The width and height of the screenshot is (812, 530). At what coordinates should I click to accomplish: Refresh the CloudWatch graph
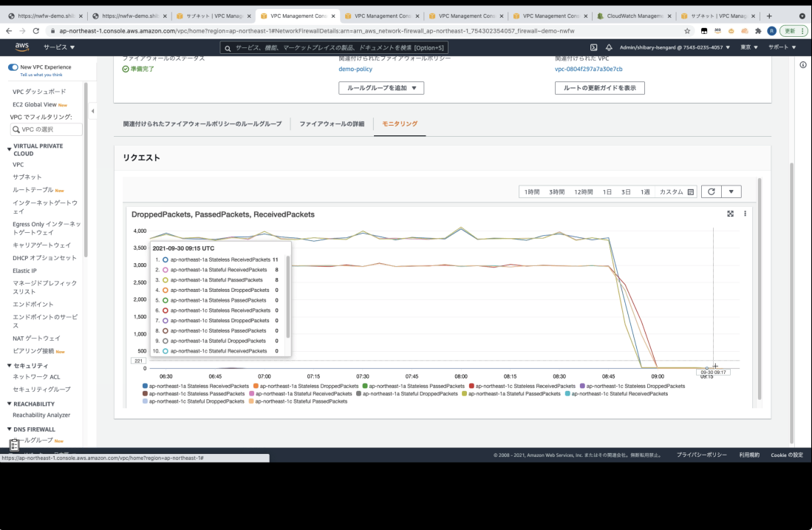711,191
